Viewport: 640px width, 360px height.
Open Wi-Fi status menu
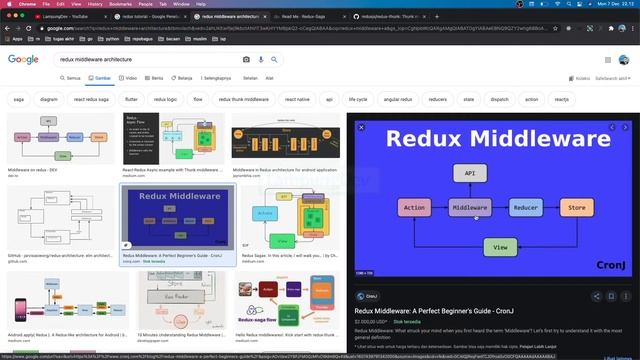coord(557,4)
